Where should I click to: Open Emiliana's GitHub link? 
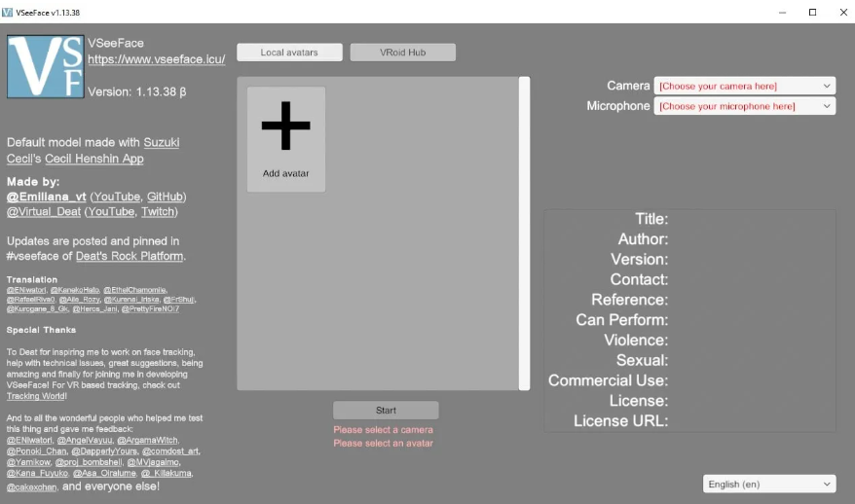click(x=166, y=197)
